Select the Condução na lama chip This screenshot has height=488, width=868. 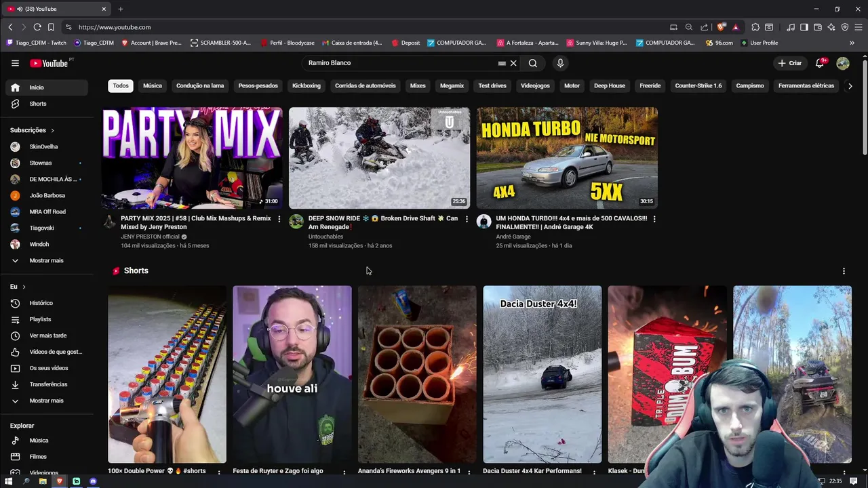tap(200, 86)
